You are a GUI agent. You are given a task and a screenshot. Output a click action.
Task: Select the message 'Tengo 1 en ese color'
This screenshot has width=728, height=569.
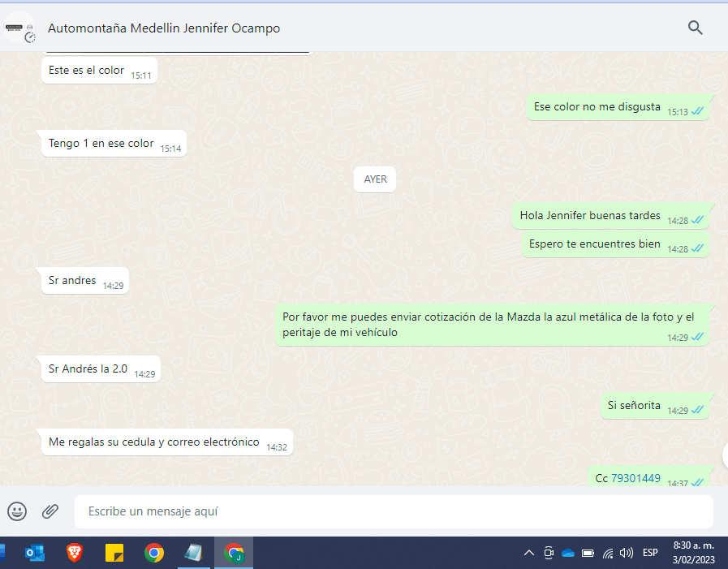(114, 144)
